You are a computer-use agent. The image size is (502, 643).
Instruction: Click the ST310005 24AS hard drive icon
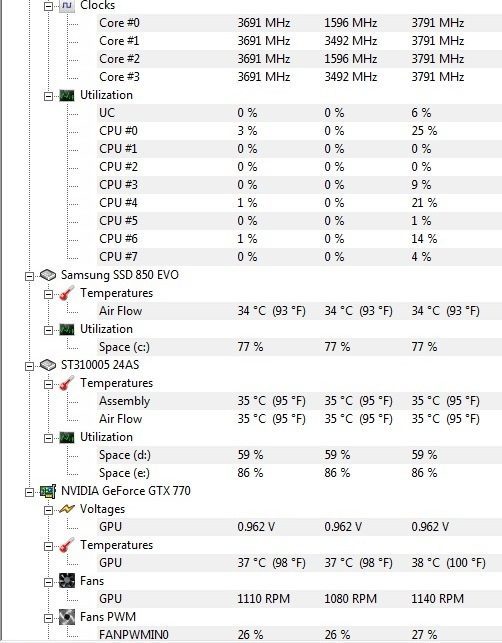click(48, 365)
